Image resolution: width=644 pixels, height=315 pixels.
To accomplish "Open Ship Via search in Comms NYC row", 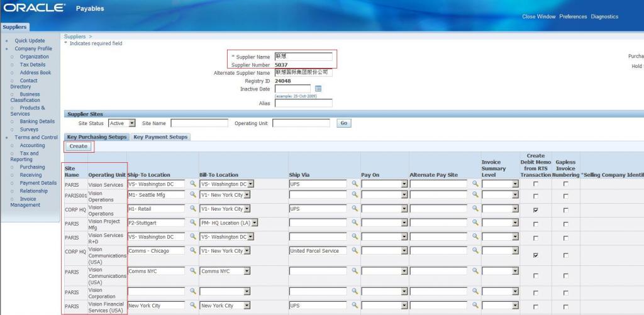I will tap(355, 270).
